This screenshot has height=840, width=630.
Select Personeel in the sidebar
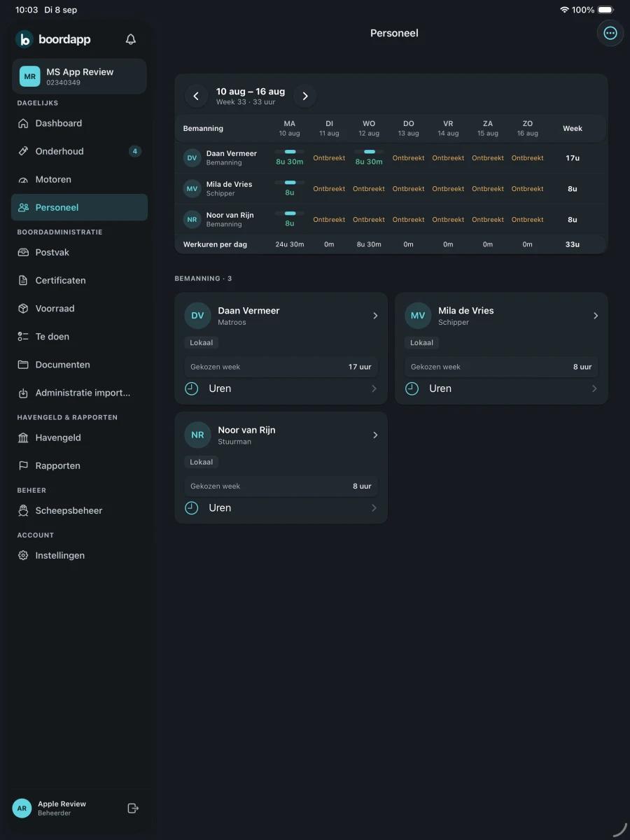tap(79, 208)
